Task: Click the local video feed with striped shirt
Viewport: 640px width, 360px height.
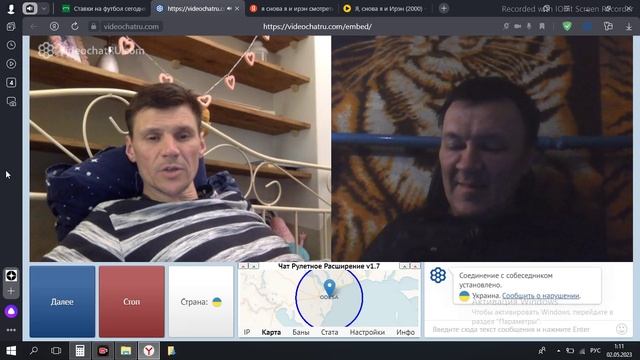Action: (x=180, y=149)
